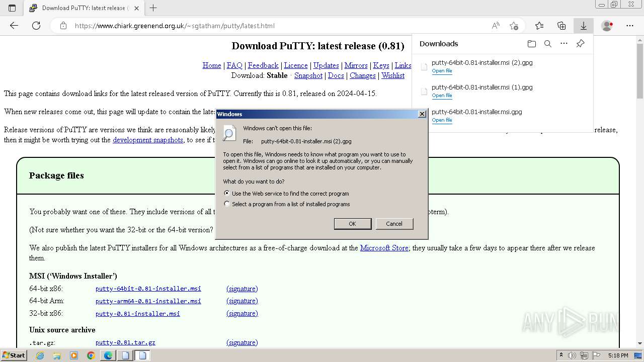Open the Licence link
Screen dimensions: 644x362
click(296, 65)
